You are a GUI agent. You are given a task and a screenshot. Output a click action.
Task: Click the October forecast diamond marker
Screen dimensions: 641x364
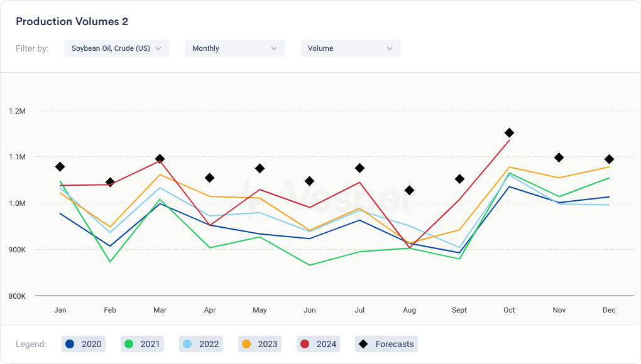(509, 133)
